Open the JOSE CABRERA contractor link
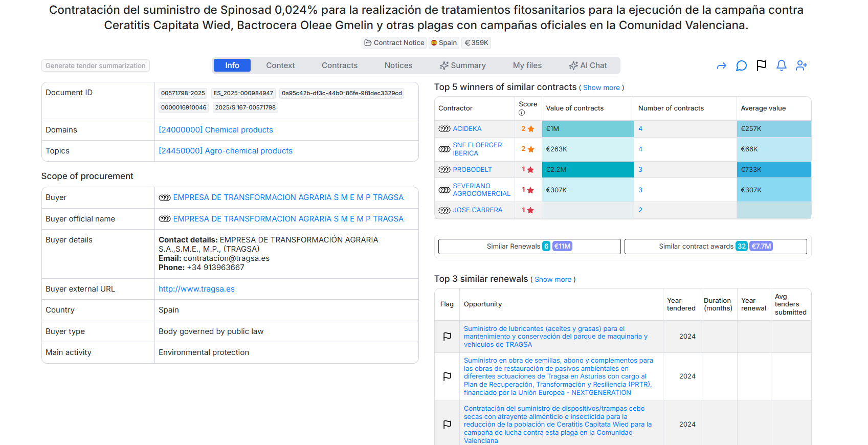This screenshot has height=445, width=868. click(x=477, y=210)
